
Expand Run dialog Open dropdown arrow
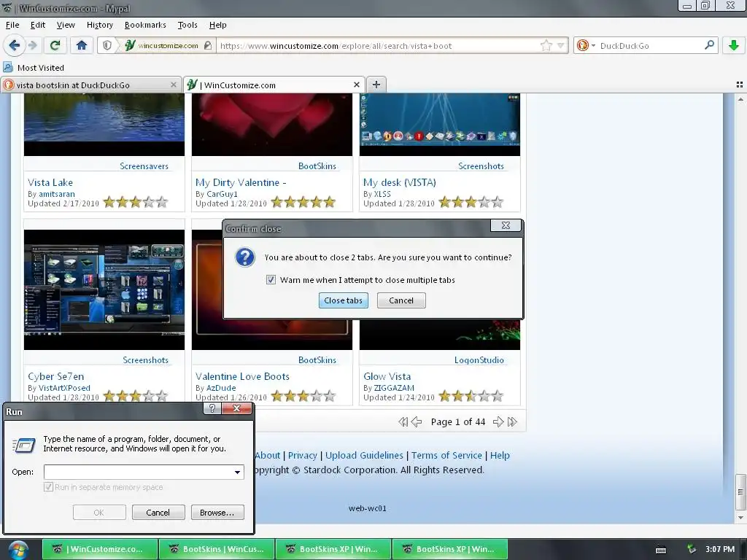click(x=237, y=472)
